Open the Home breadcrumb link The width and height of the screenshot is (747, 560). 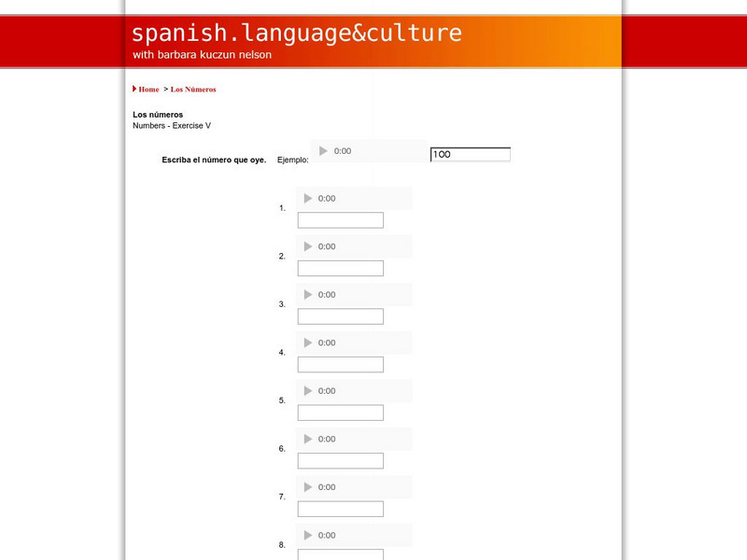148,90
